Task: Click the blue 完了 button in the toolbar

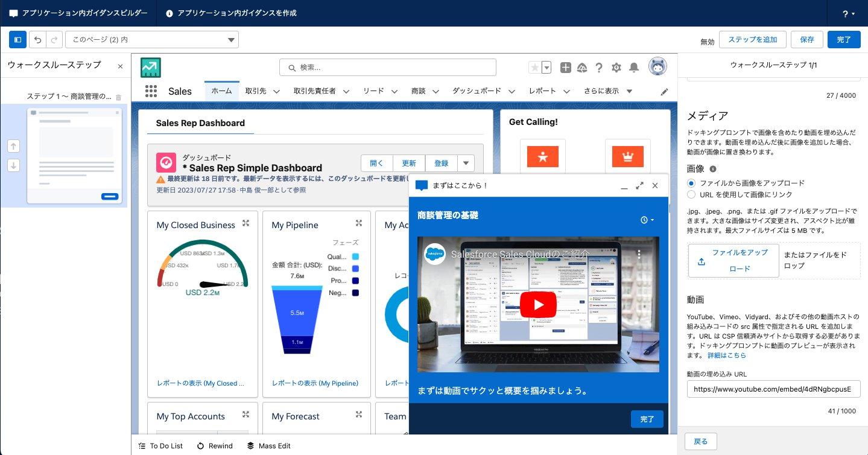Action: tap(844, 39)
